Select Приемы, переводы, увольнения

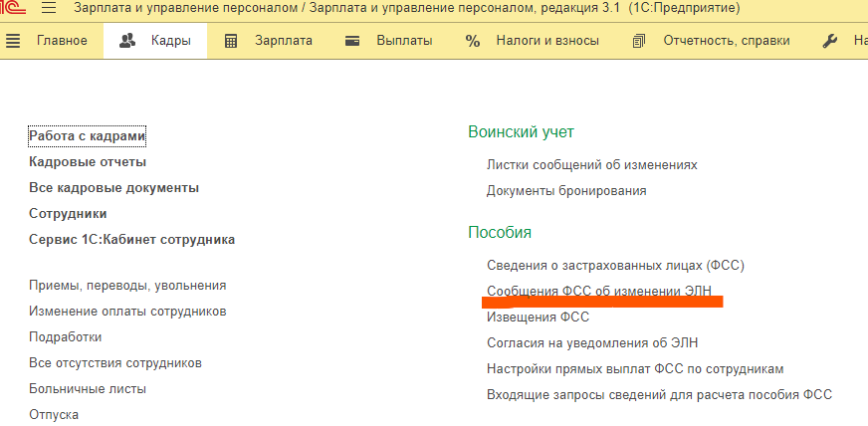[x=127, y=285]
